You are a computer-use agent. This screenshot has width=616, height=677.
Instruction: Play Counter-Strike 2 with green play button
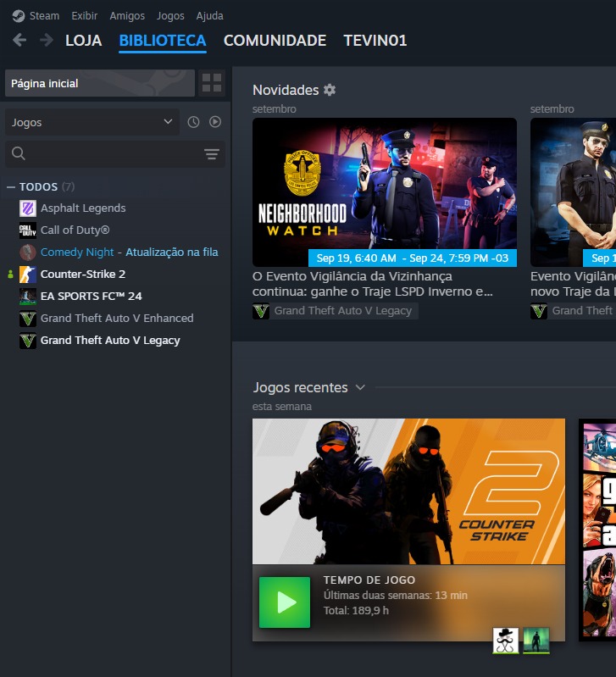point(285,602)
